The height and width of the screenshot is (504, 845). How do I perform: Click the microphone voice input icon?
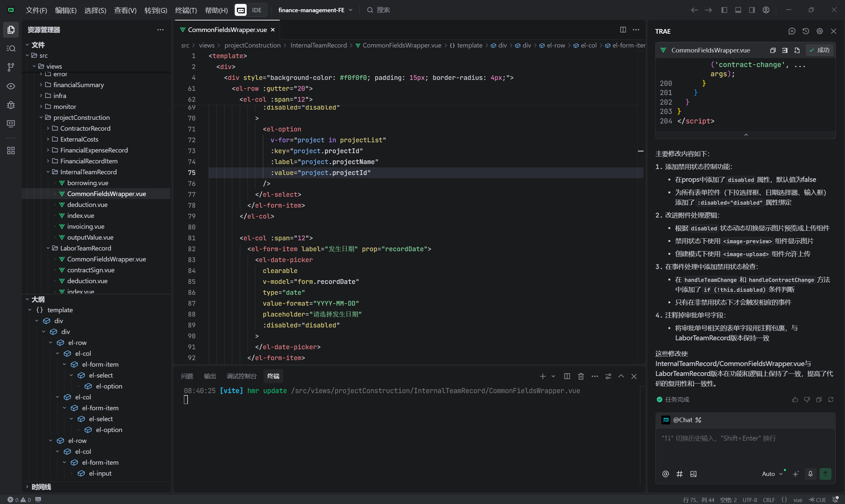tap(810, 474)
